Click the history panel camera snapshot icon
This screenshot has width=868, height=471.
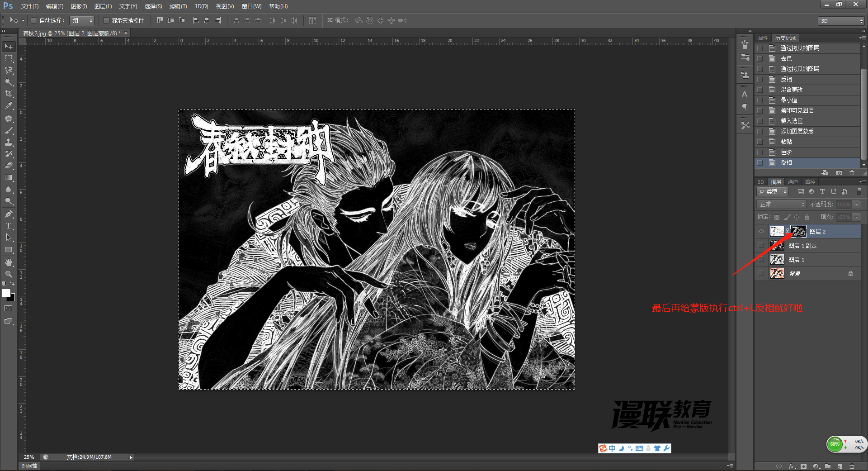839,173
